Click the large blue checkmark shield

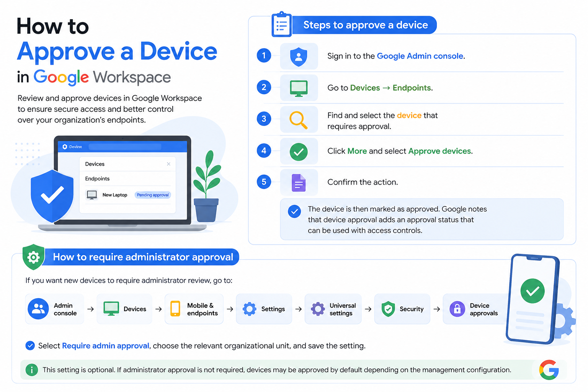click(52, 196)
